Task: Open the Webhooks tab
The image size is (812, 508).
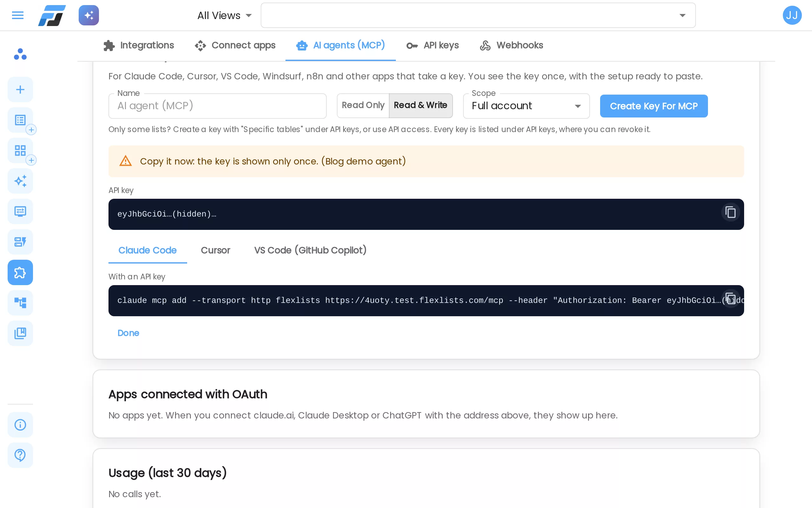Action: tap(511, 45)
